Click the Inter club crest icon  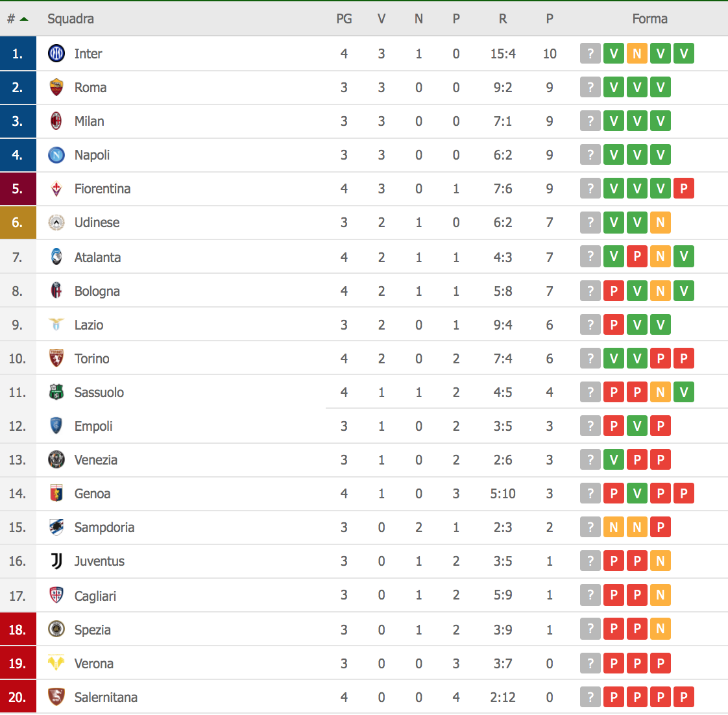56,54
